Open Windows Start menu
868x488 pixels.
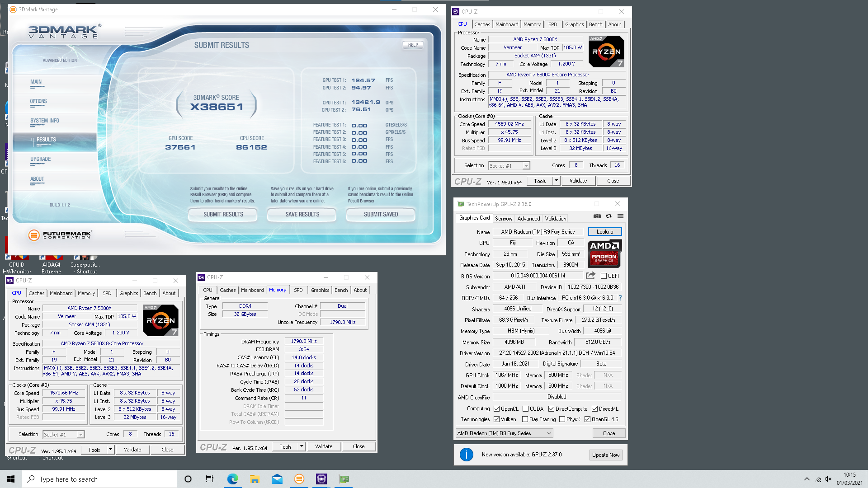(x=11, y=479)
